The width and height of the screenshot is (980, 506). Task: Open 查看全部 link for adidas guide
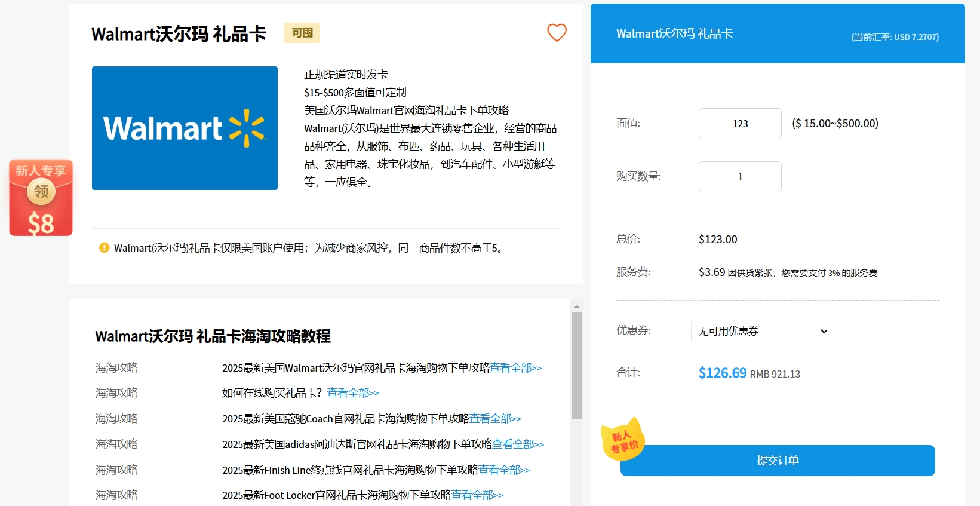518,444
